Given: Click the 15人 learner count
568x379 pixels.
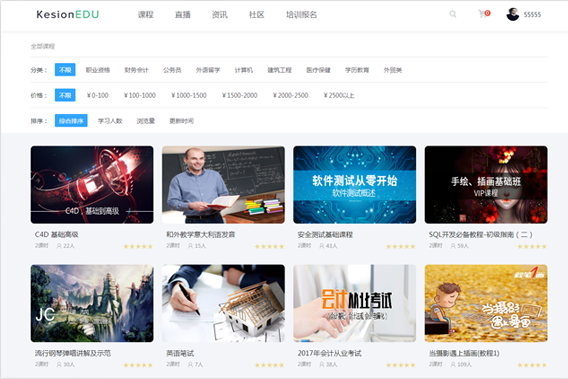Looking at the screenshot, I should (x=197, y=246).
